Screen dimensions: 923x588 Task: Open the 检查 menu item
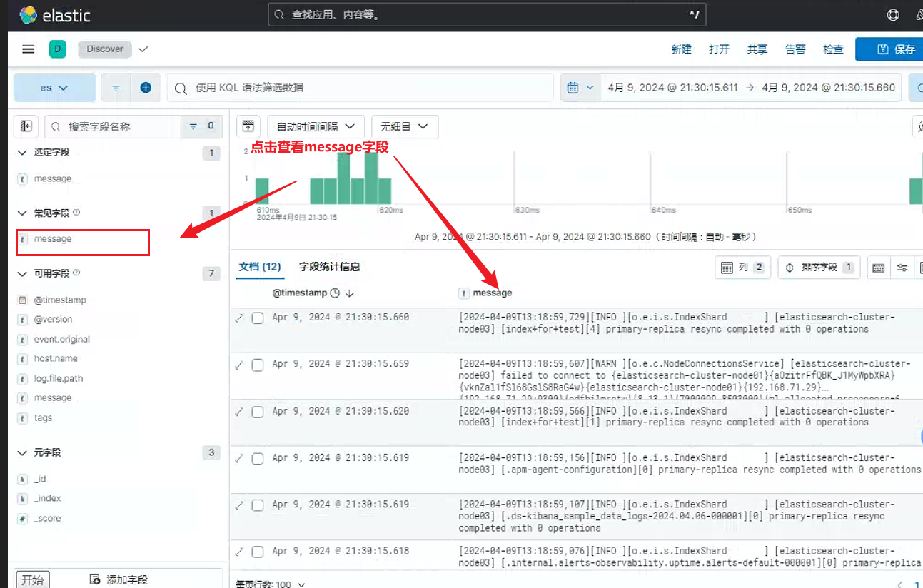pos(833,49)
